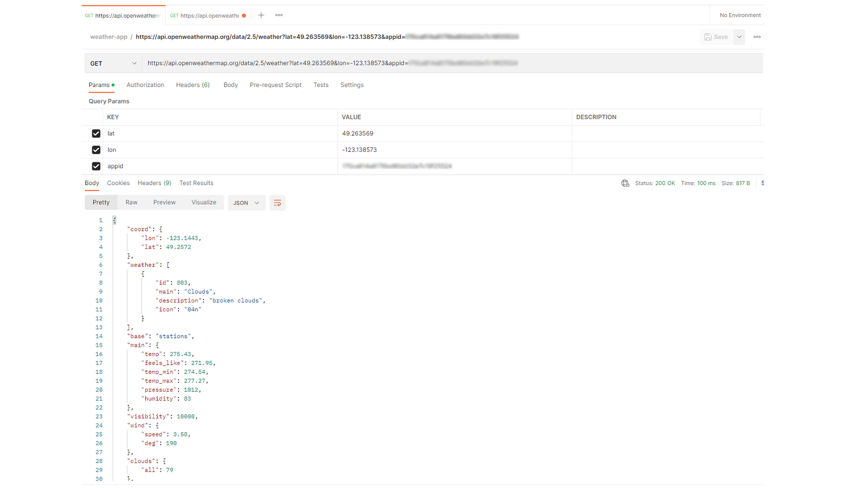Image resolution: width=868 pixels, height=488 pixels.
Task: Click the Wrap text icon in response panel
Action: tap(277, 202)
